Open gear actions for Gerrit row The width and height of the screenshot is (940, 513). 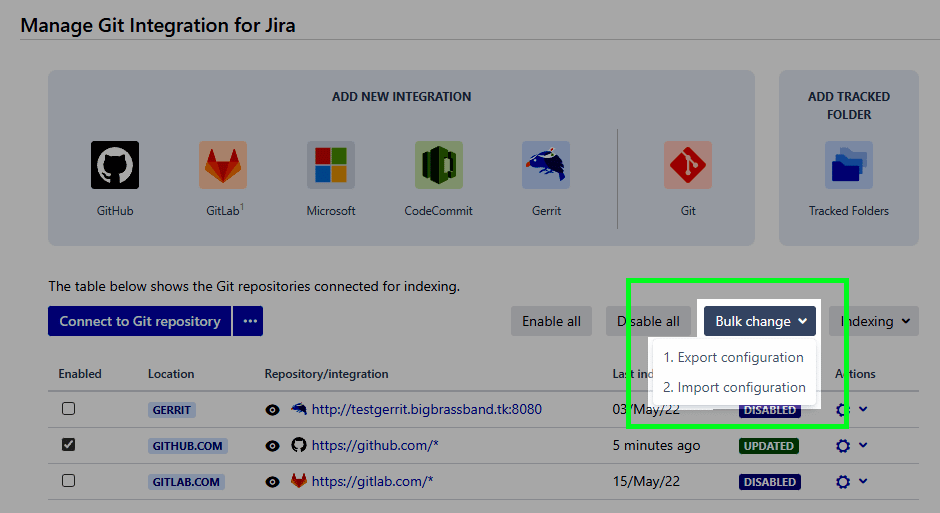point(843,410)
